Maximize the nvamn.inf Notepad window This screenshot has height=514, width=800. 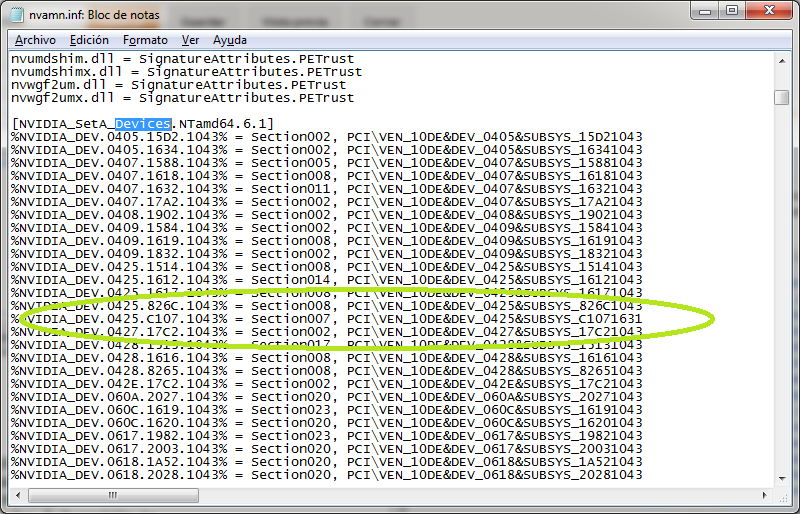(x=732, y=10)
